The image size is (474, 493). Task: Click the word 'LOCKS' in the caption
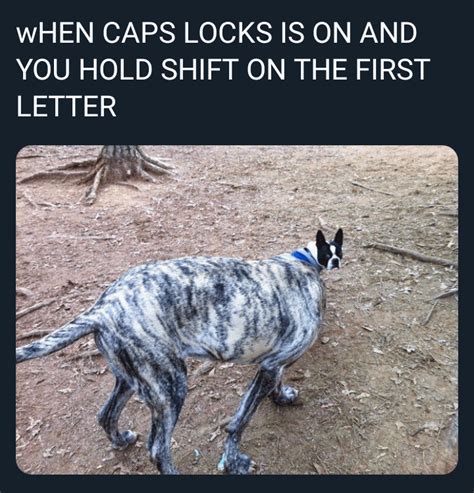(228, 33)
